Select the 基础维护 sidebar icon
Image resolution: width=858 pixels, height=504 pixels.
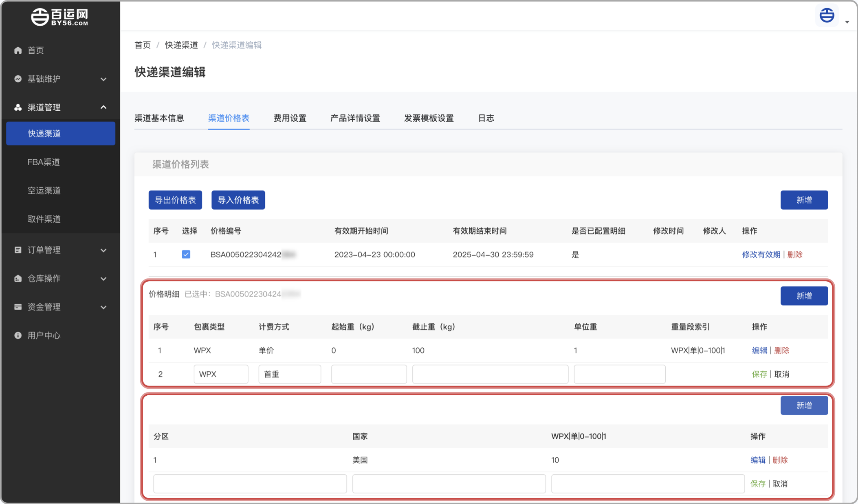[18, 79]
